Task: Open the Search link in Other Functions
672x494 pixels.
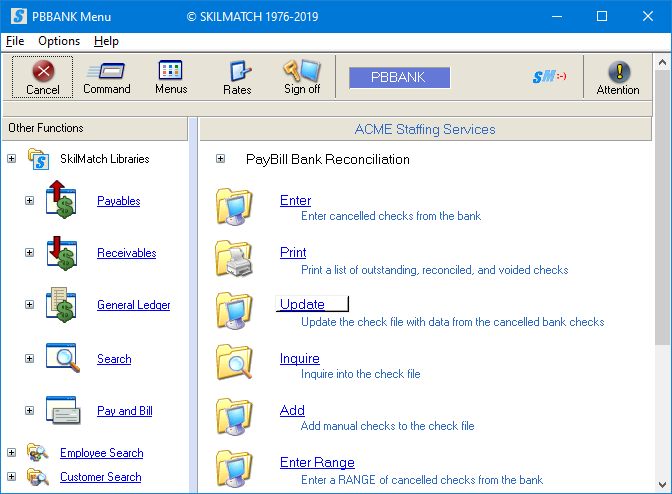Action: click(114, 359)
